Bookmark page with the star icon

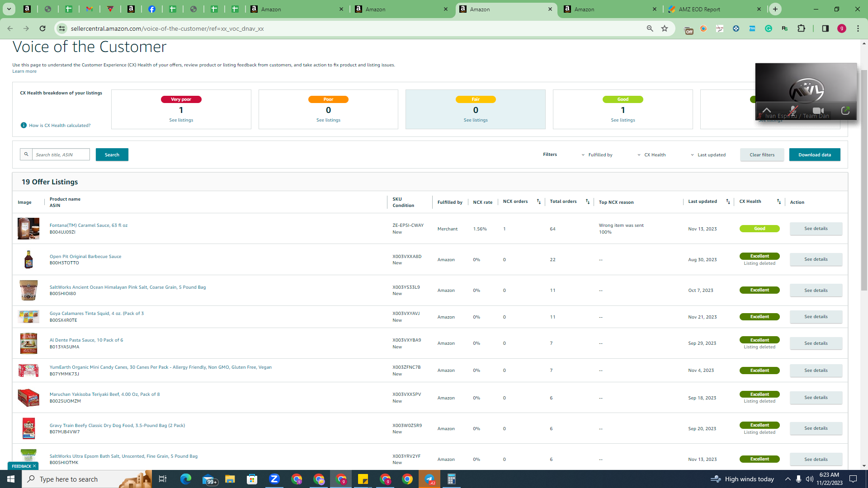[664, 28]
